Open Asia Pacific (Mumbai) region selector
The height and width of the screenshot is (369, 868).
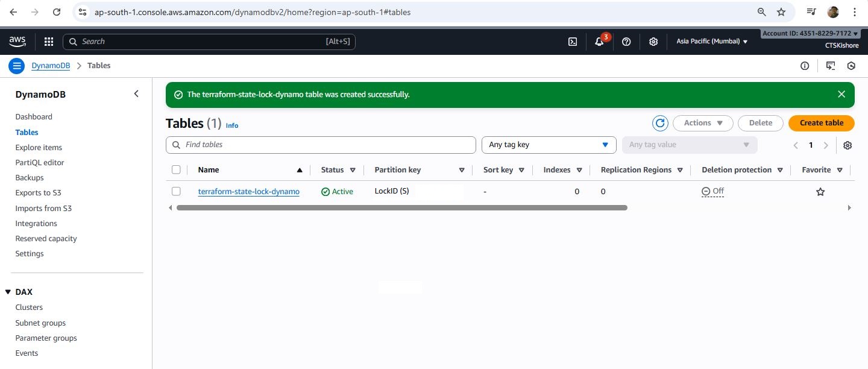click(x=712, y=42)
